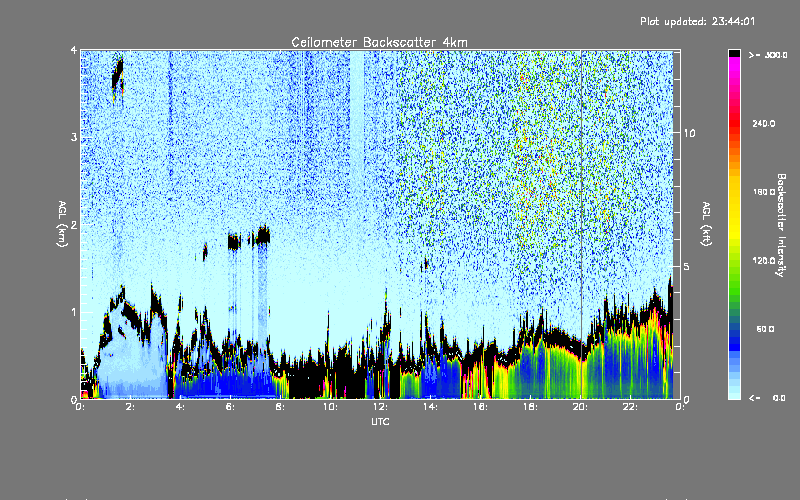This screenshot has height=500, width=800.
Task: Click the dark blue band of the colorbar
Action: [734, 342]
